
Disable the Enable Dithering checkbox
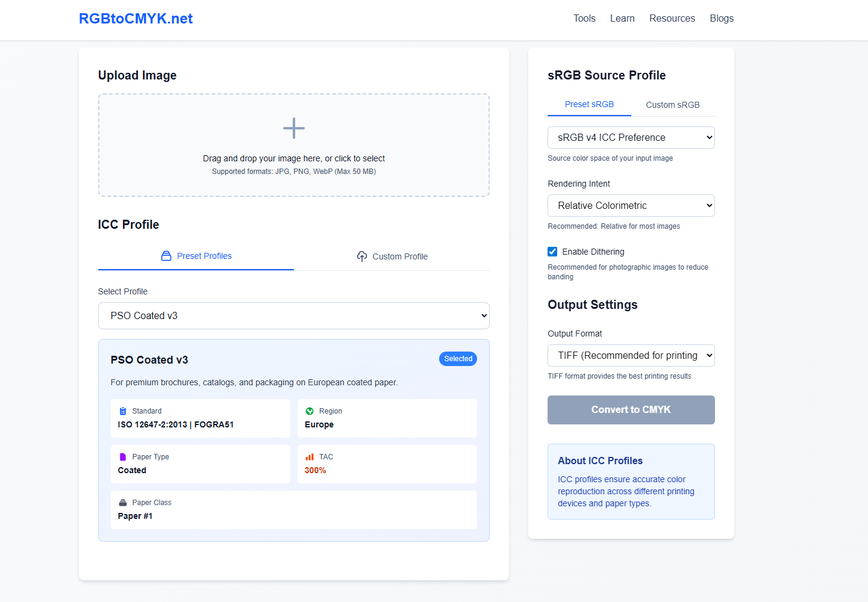pyautogui.click(x=552, y=252)
